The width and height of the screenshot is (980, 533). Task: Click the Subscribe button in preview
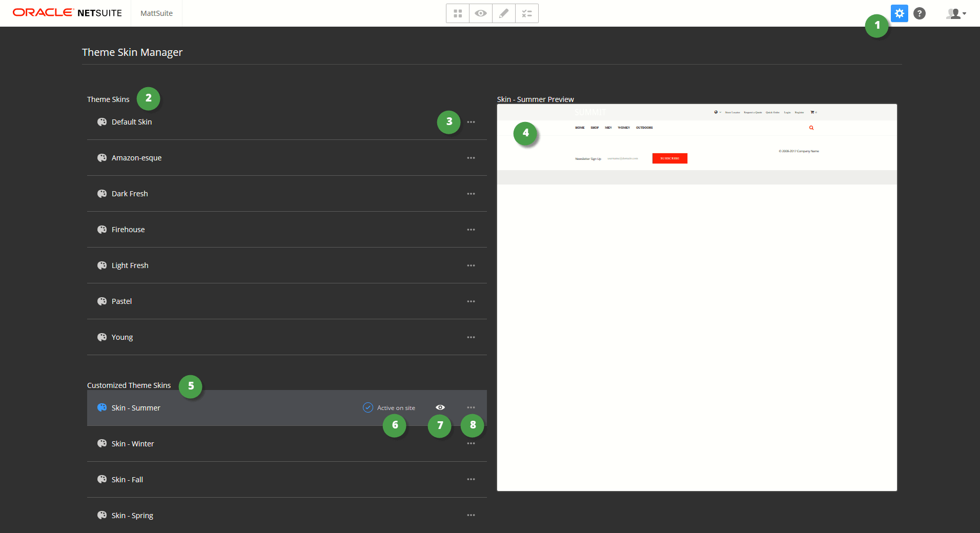(x=670, y=158)
